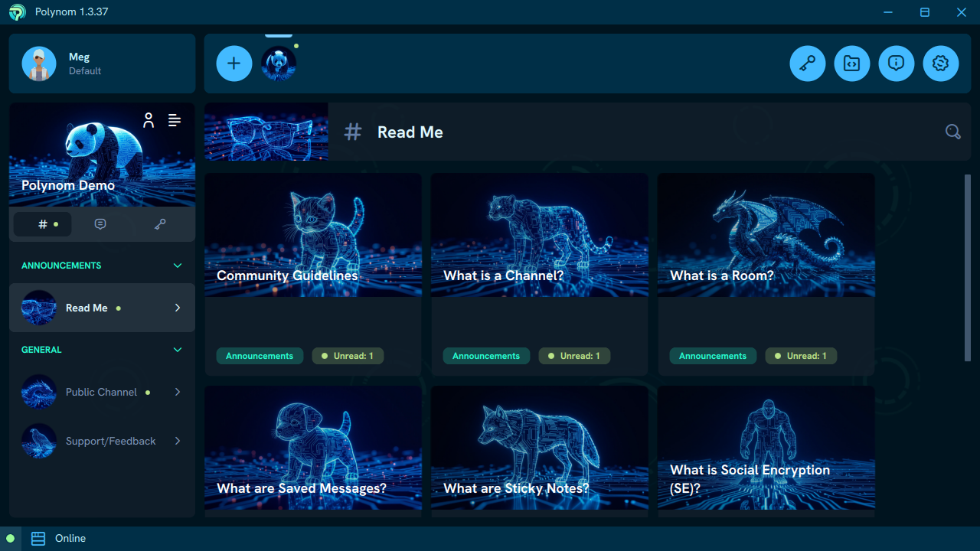Click the vertical scrollbar in rooms list
This screenshot has width=980, height=551.
968,268
